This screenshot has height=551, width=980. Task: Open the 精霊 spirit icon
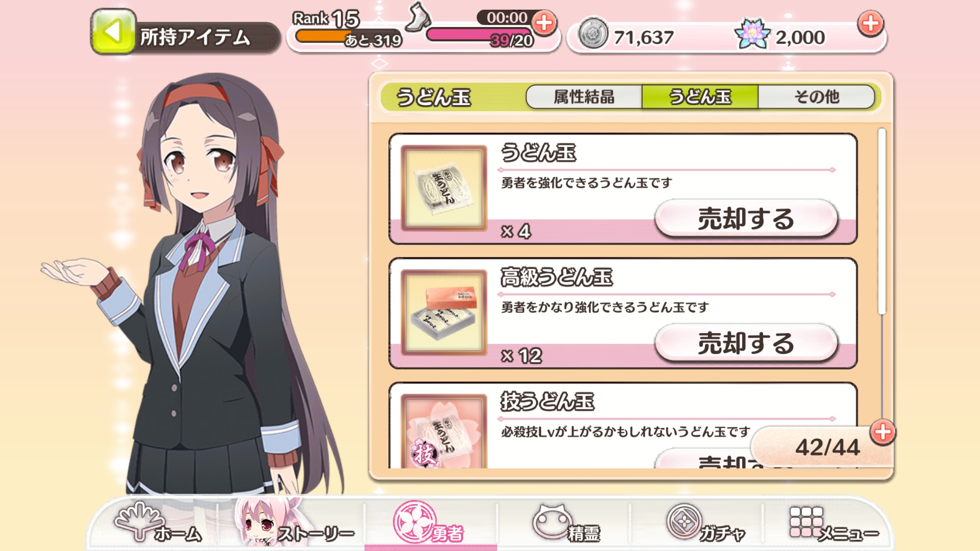(x=567, y=523)
